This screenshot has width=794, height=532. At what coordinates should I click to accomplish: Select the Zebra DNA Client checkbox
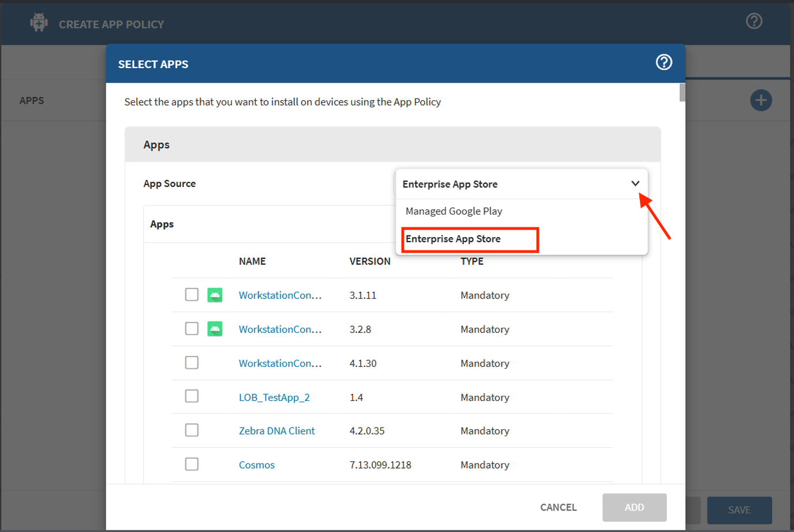click(192, 430)
